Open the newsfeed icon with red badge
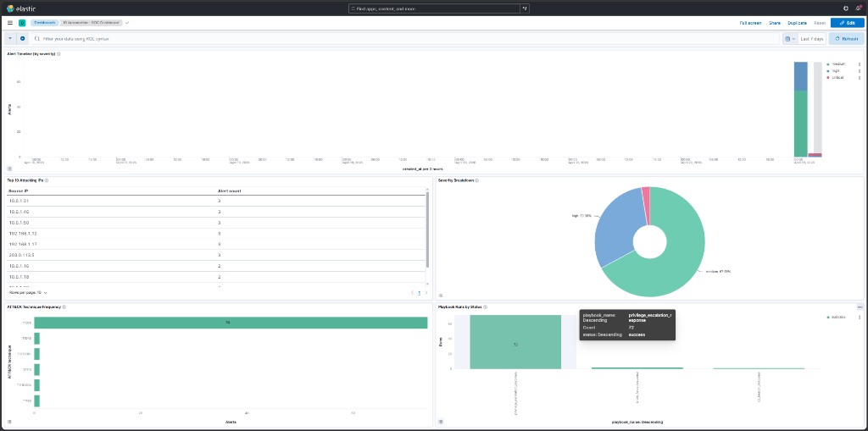This screenshot has width=868, height=431. click(x=858, y=8)
